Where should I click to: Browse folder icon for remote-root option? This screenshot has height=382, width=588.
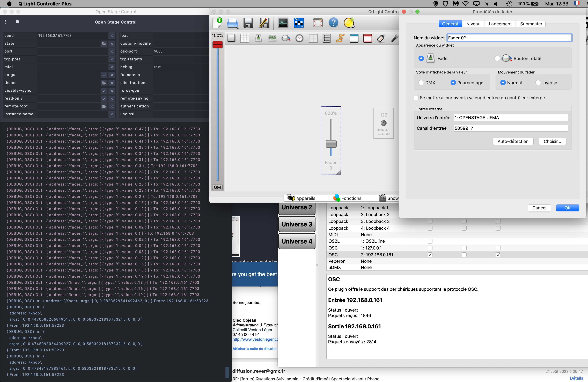pos(104,106)
